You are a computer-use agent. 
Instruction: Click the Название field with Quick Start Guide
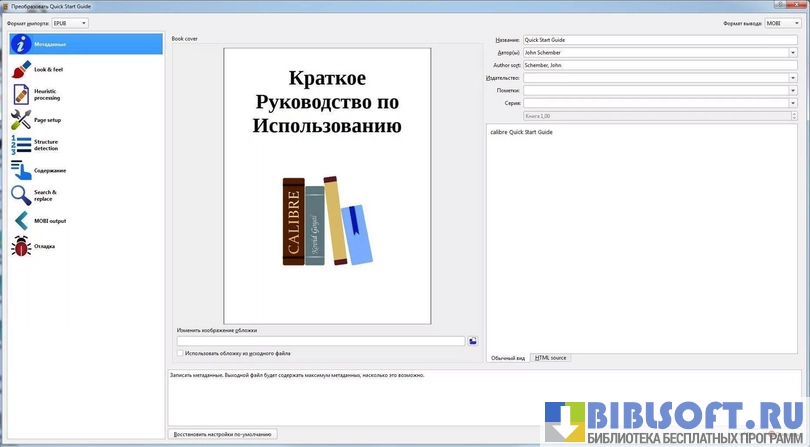click(658, 40)
